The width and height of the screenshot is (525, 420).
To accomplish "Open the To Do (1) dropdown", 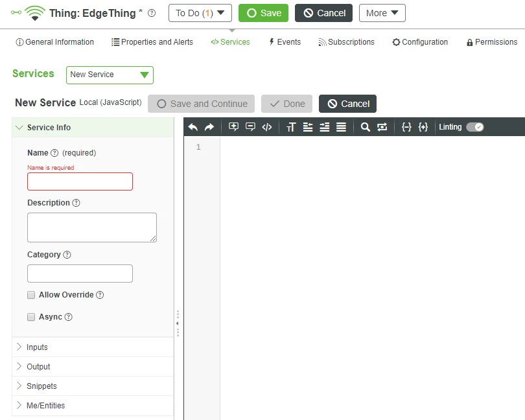I will pyautogui.click(x=200, y=13).
